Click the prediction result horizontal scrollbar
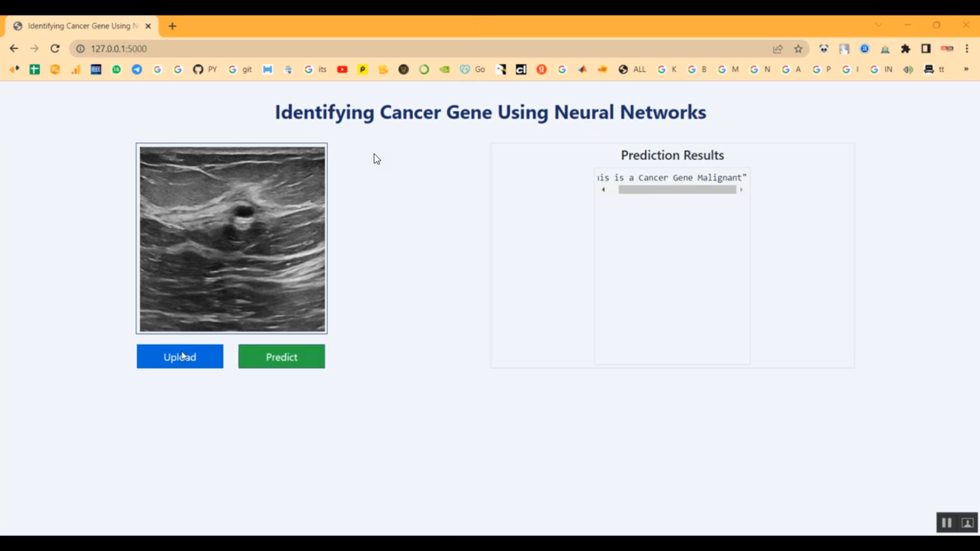Viewport: 980px width, 551px height. point(677,190)
